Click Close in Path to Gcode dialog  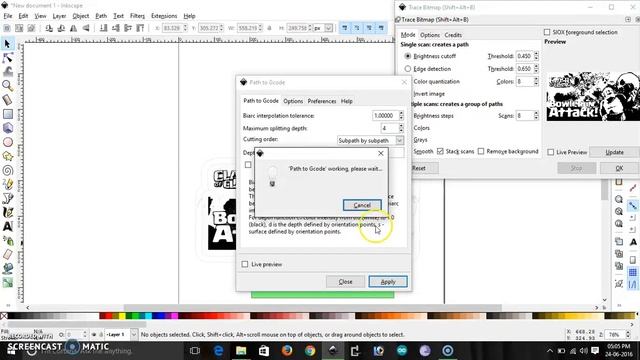point(345,282)
